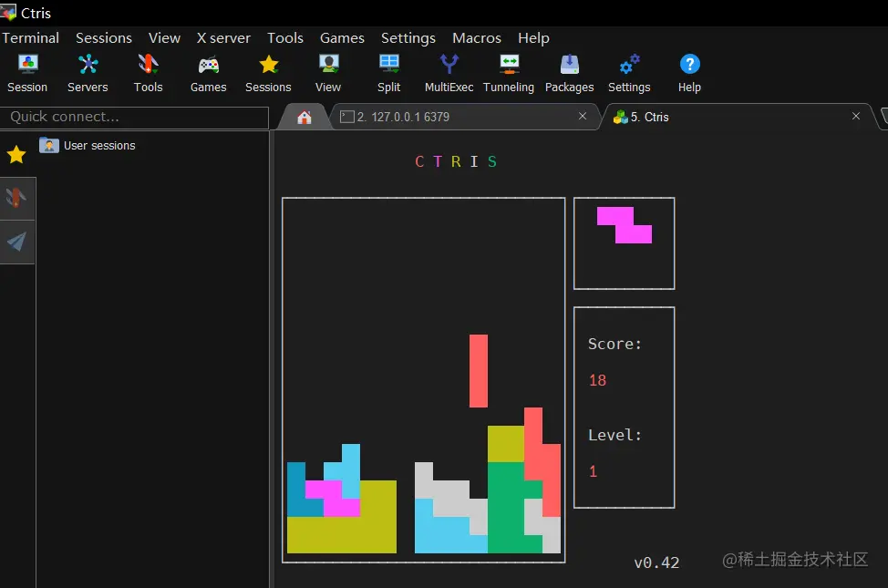
Task: Click the blue Help question mark icon
Action: (690, 64)
